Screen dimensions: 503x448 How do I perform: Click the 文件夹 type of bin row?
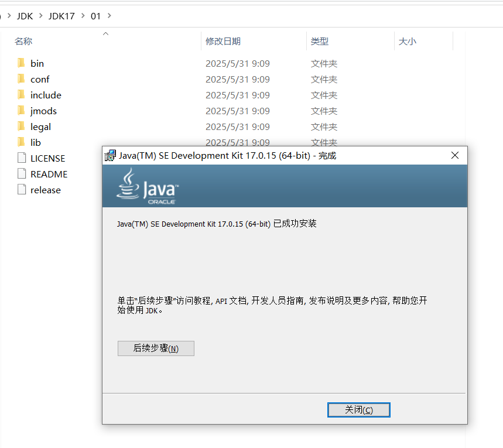tap(324, 64)
